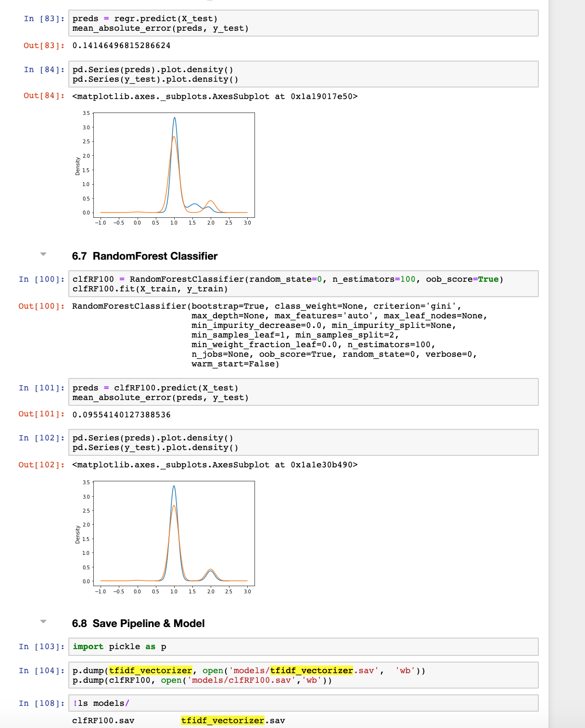
Task: Click the In [108] prompt label
Action: tap(42, 703)
